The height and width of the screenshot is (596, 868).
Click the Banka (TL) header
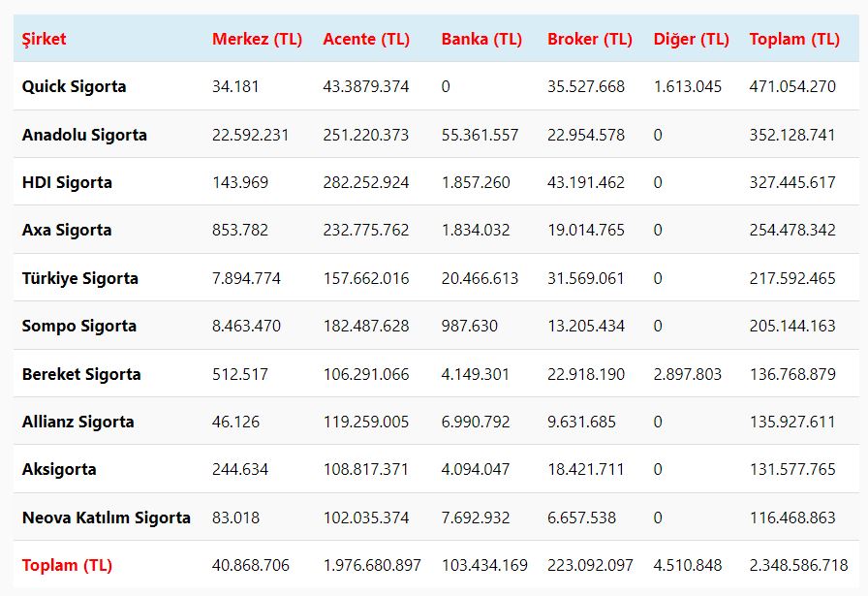481,39
